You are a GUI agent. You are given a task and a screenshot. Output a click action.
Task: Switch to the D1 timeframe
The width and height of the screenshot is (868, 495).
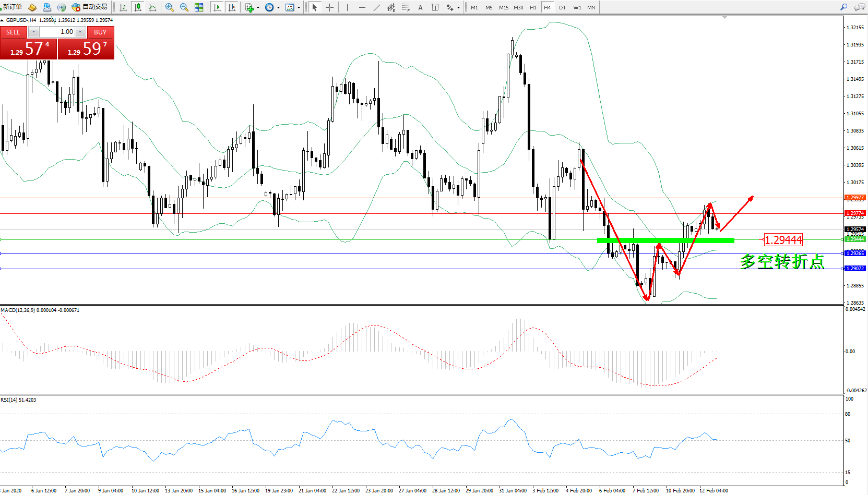562,7
